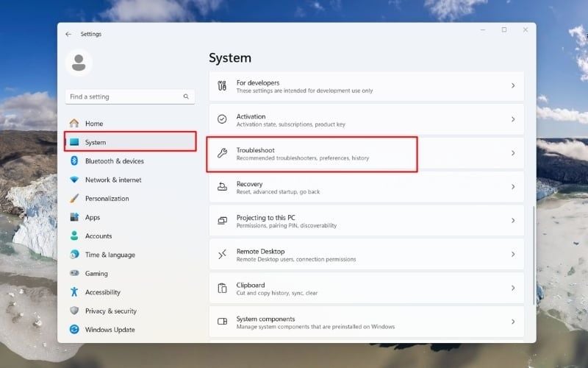Maximize the Settings window
This screenshot has width=588, height=368.
pyautogui.click(x=504, y=29)
